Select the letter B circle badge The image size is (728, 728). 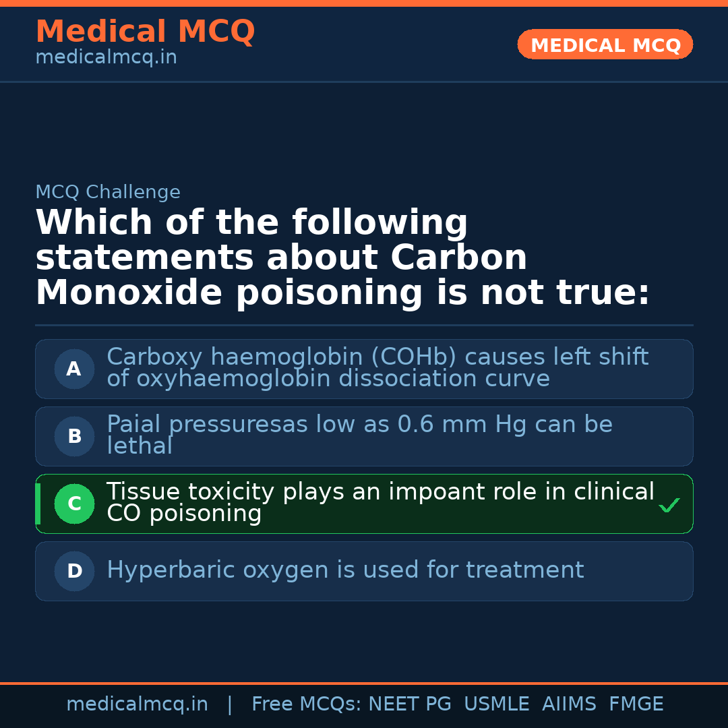tap(74, 437)
